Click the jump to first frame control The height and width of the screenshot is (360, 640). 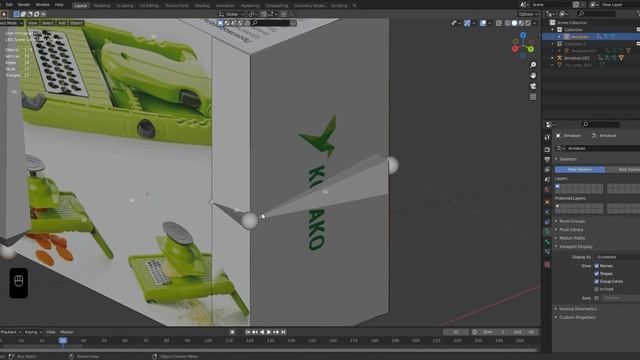(248, 332)
